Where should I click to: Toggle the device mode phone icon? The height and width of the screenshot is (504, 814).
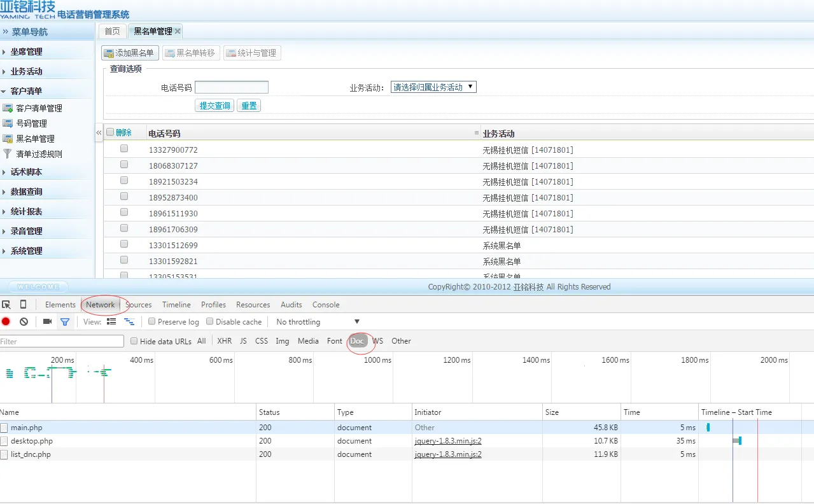coord(23,305)
